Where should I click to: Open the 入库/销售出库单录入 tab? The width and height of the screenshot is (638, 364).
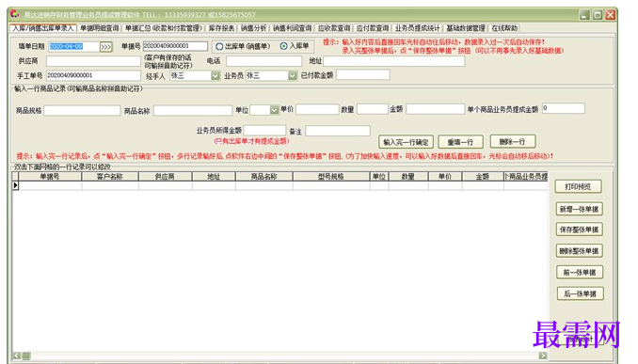coord(43,28)
